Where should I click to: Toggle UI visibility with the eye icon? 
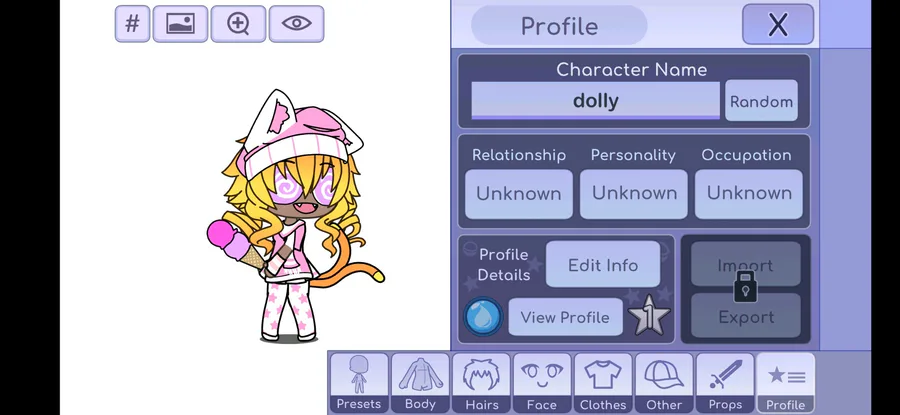296,24
